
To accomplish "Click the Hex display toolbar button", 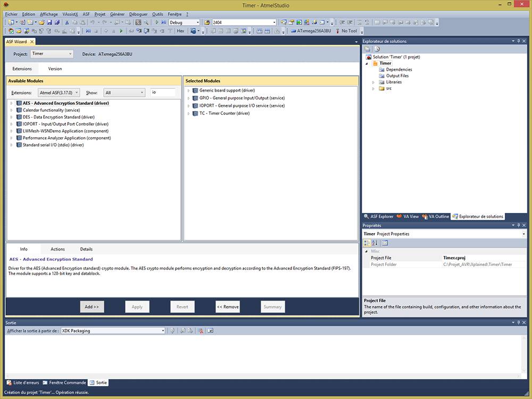I will coord(180,31).
